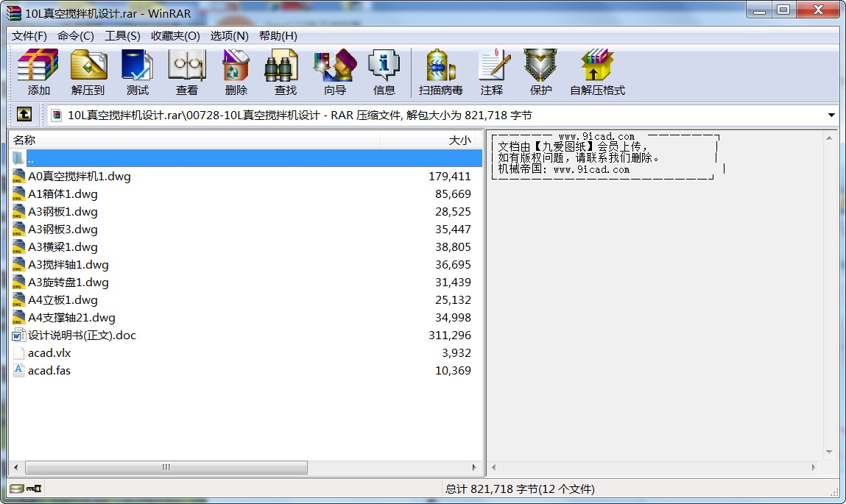
Task: Click the 测试 (Test) toolbar icon
Action: click(x=137, y=72)
